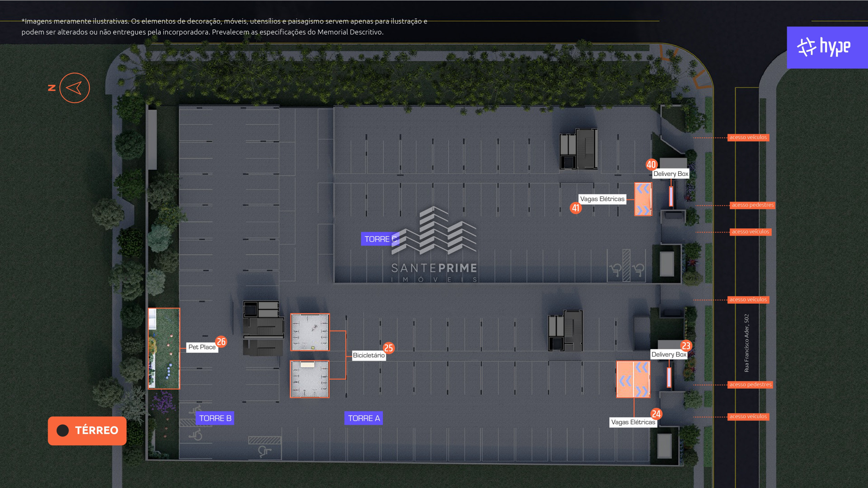The height and width of the screenshot is (488, 868).
Task: Click the Bicicletário label
Action: point(369,355)
